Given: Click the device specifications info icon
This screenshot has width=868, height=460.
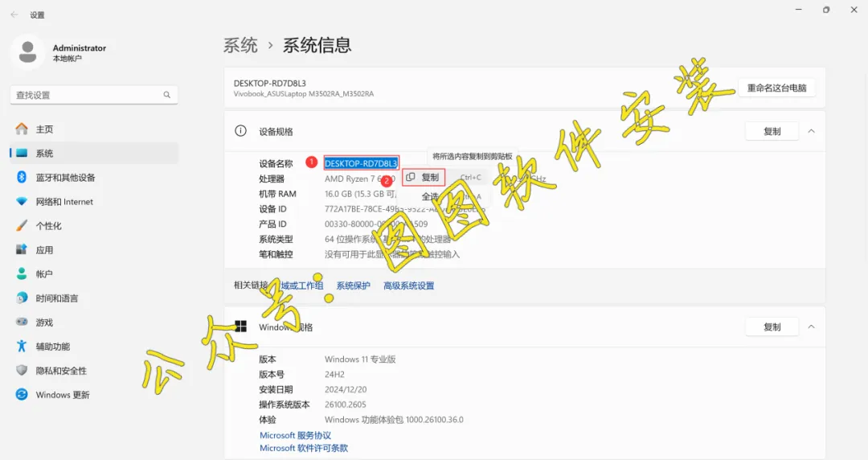Looking at the screenshot, I should pyautogui.click(x=240, y=131).
